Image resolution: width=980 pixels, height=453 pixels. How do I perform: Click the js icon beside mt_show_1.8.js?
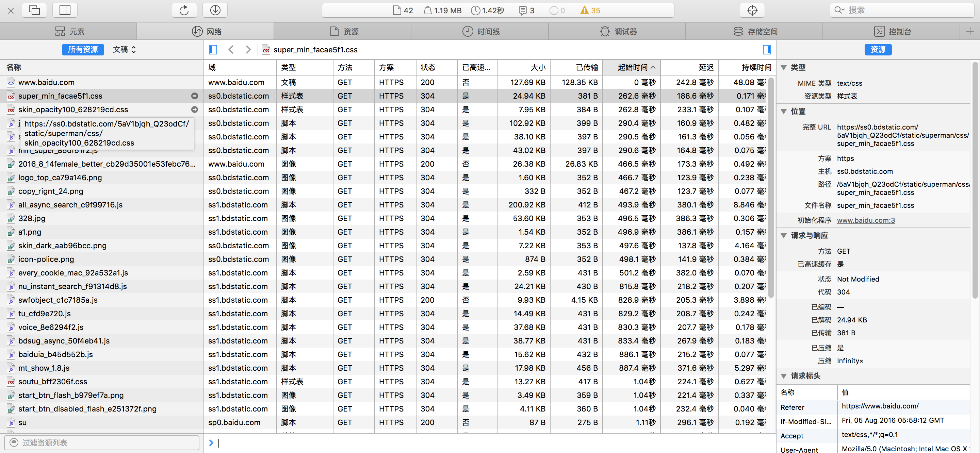(11, 368)
